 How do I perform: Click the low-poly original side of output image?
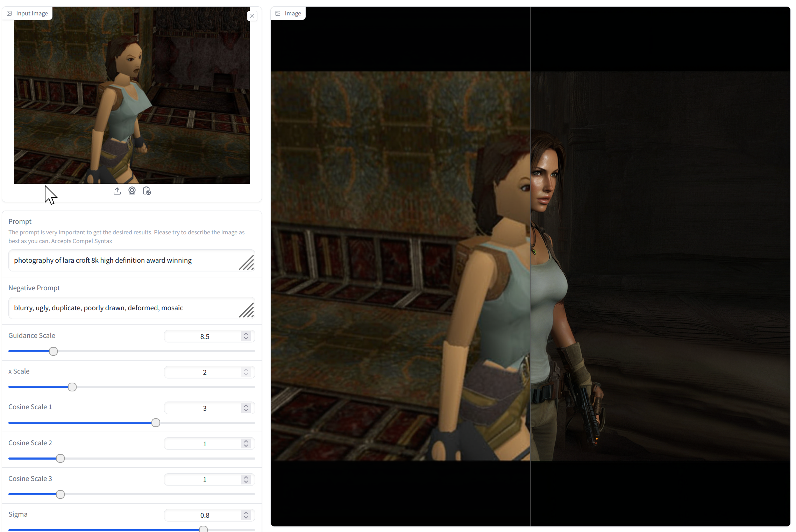click(x=400, y=266)
